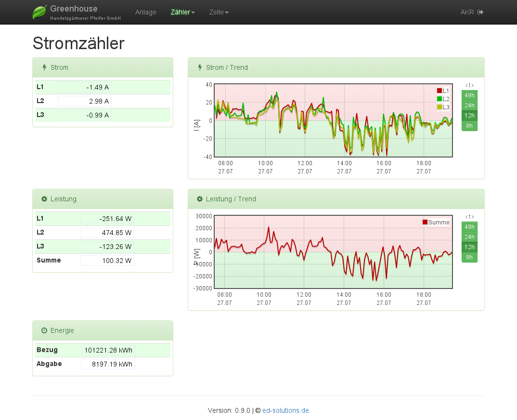Click the lightning icon in Strom / Trend header

(x=200, y=67)
